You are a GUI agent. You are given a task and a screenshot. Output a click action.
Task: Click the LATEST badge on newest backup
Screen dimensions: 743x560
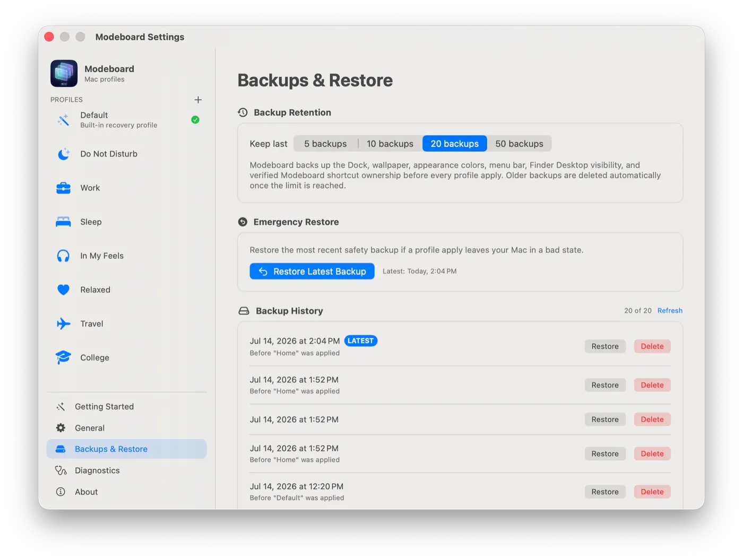(x=361, y=341)
